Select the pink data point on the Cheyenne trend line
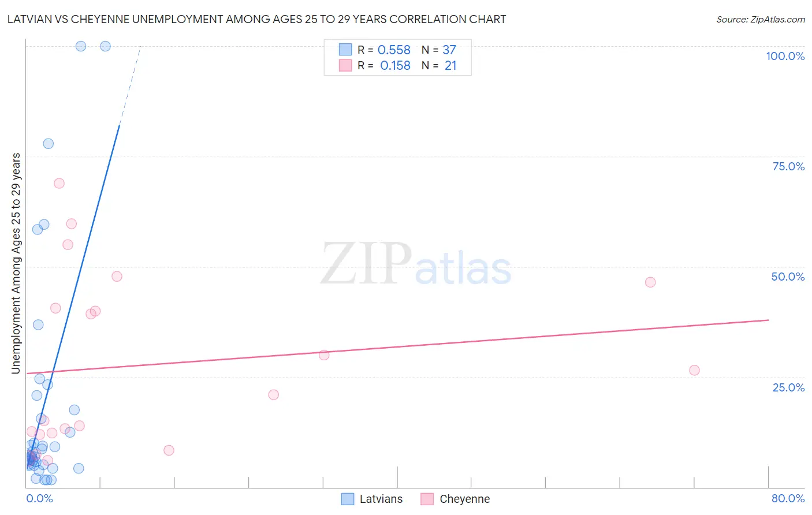The width and height of the screenshot is (812, 515). point(324,355)
